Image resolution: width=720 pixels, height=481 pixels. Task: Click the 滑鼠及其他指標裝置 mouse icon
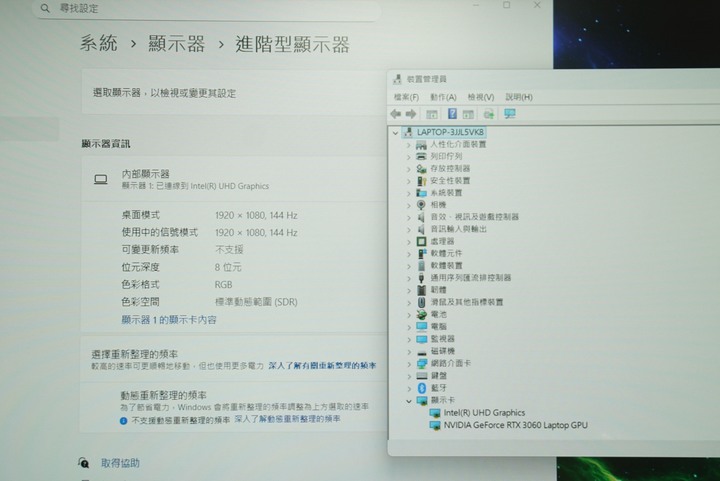(422, 302)
